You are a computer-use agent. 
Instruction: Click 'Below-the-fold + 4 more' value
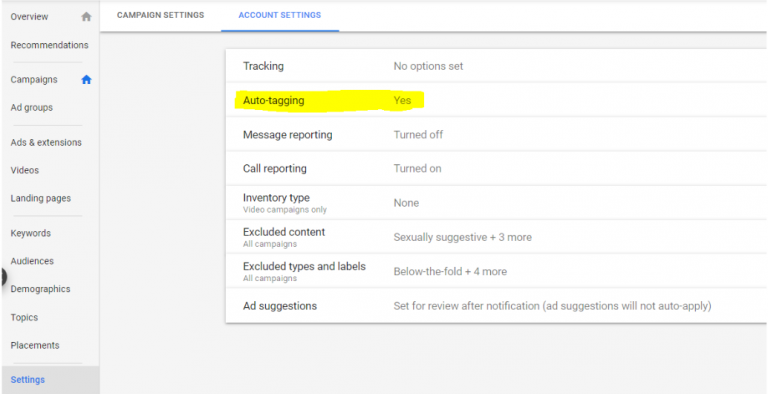point(450,271)
